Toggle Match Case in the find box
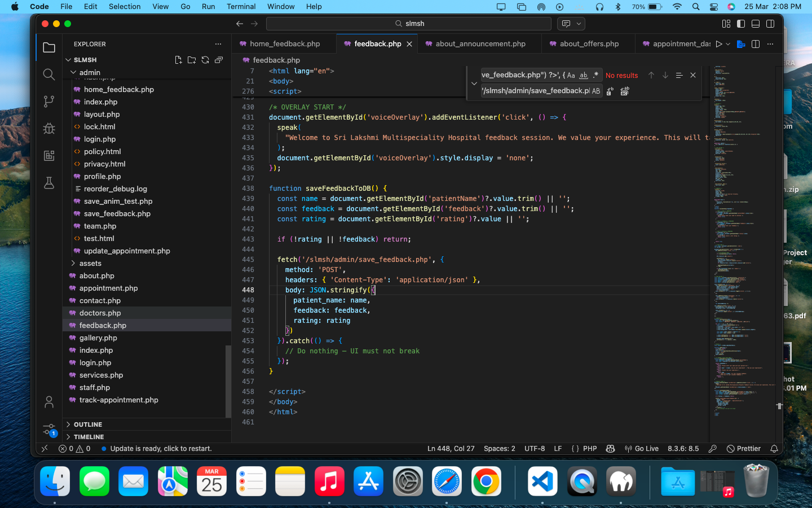812x508 pixels. point(571,75)
